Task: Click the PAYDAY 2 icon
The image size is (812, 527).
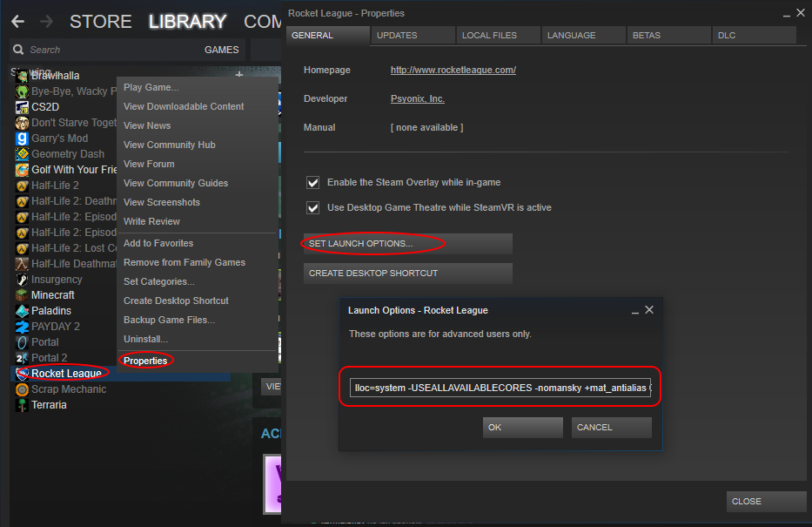Action: point(22,327)
